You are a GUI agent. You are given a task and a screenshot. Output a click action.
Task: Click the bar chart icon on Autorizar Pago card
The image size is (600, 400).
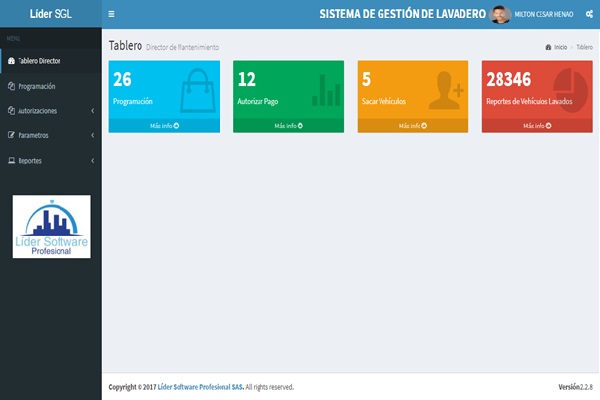point(324,91)
